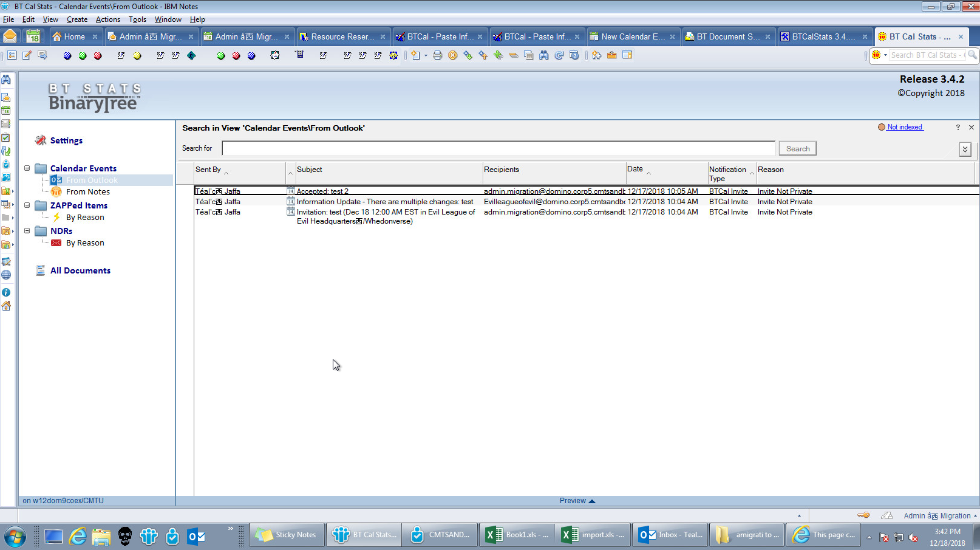Open the Settings army-knife icon
980x550 pixels.
click(x=41, y=140)
